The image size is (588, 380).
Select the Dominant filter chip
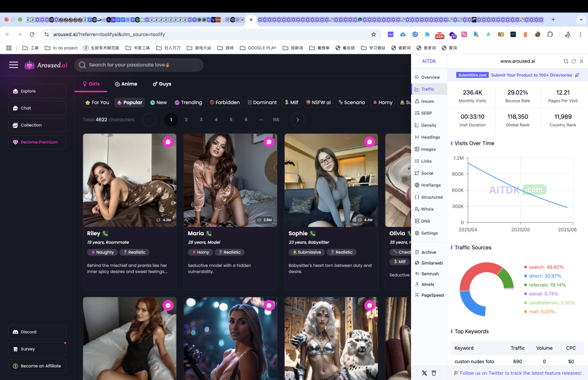pyautogui.click(x=262, y=102)
